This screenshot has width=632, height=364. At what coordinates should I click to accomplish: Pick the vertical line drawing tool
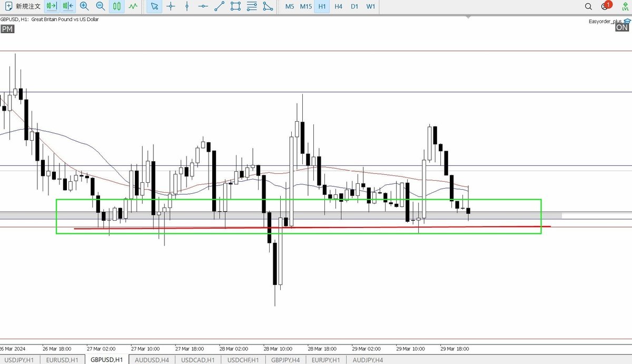[187, 6]
